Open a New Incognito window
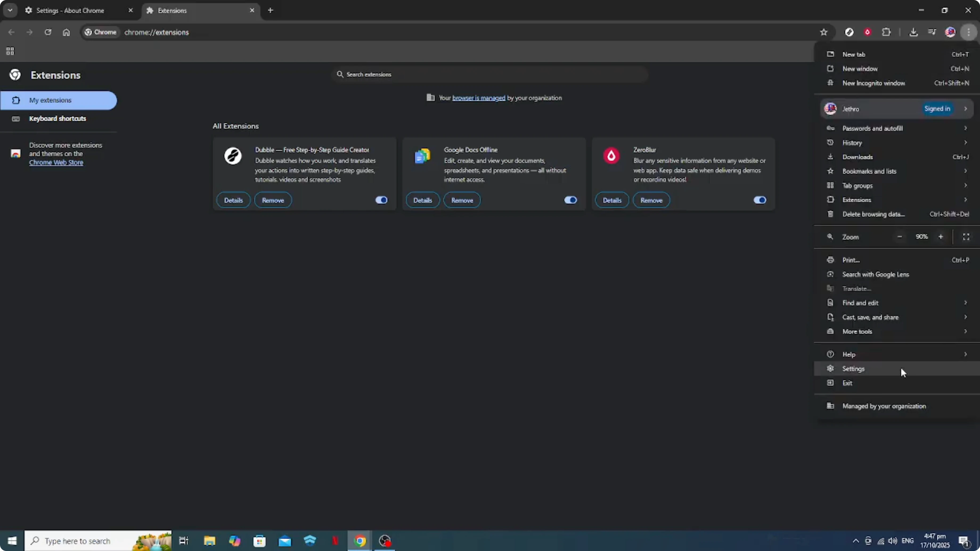This screenshot has height=551, width=980. 897,83
